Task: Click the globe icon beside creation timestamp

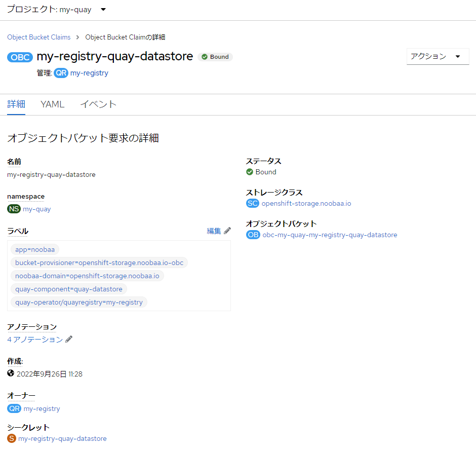Action: [x=10, y=373]
